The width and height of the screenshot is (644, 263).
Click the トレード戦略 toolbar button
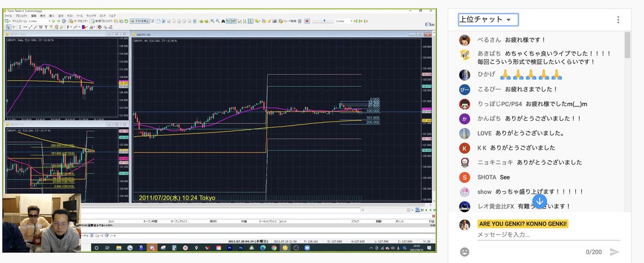tap(288, 21)
